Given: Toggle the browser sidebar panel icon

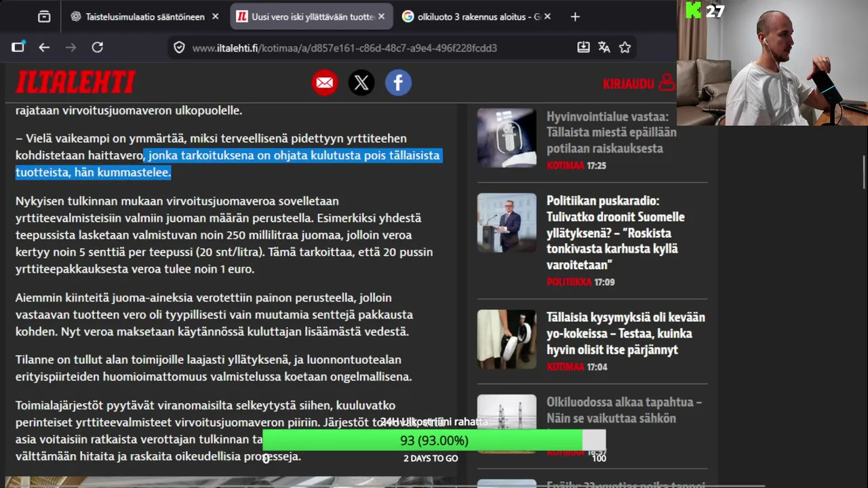Looking at the screenshot, I should [x=18, y=47].
